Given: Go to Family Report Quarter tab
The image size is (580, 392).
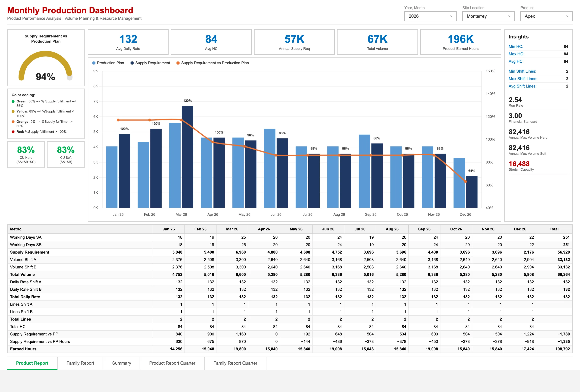Looking at the screenshot, I should tap(235, 363).
